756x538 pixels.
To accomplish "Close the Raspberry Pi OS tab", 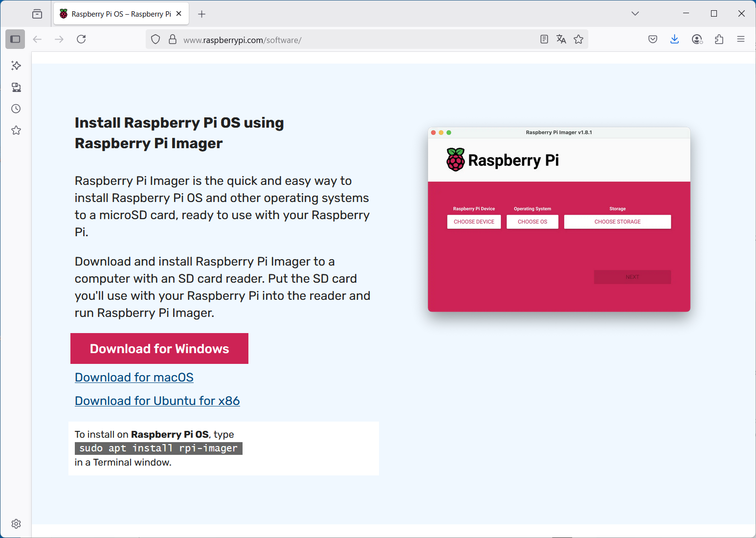I will [179, 14].
